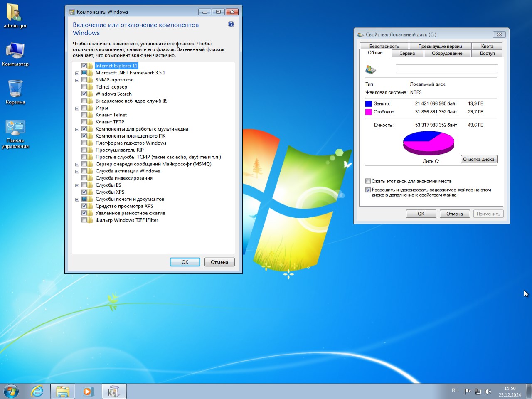The width and height of the screenshot is (532, 399).
Task: Expand the Службы IIS node
Action: [77, 185]
